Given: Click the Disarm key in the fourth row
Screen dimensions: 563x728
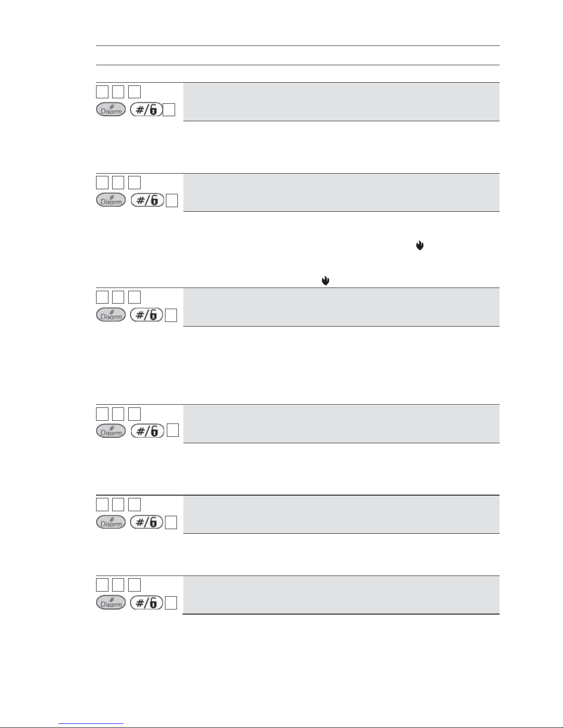Looking at the screenshot, I should [x=111, y=431].
